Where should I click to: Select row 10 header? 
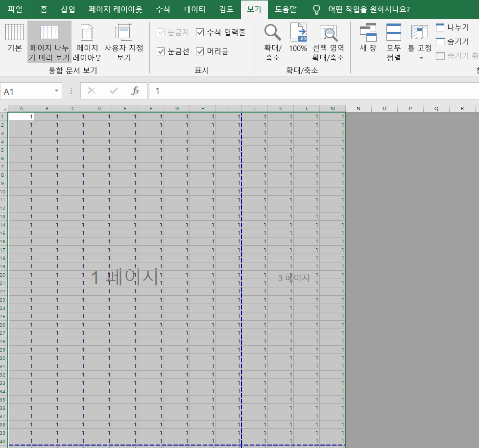click(3, 191)
